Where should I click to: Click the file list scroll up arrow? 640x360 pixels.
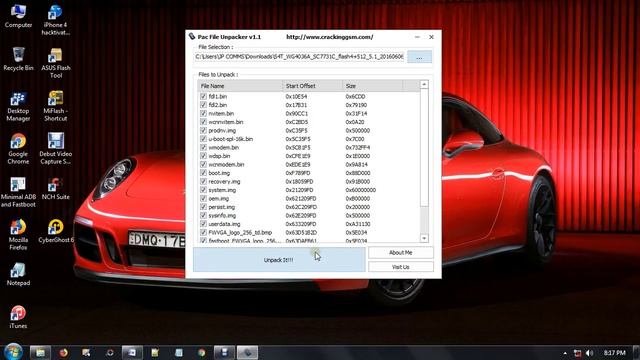tap(424, 84)
